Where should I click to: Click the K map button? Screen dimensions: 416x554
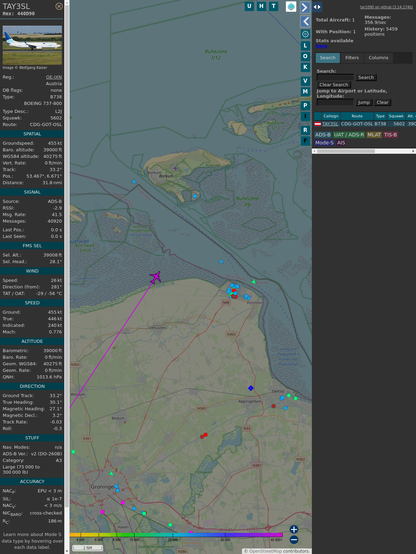click(x=305, y=67)
